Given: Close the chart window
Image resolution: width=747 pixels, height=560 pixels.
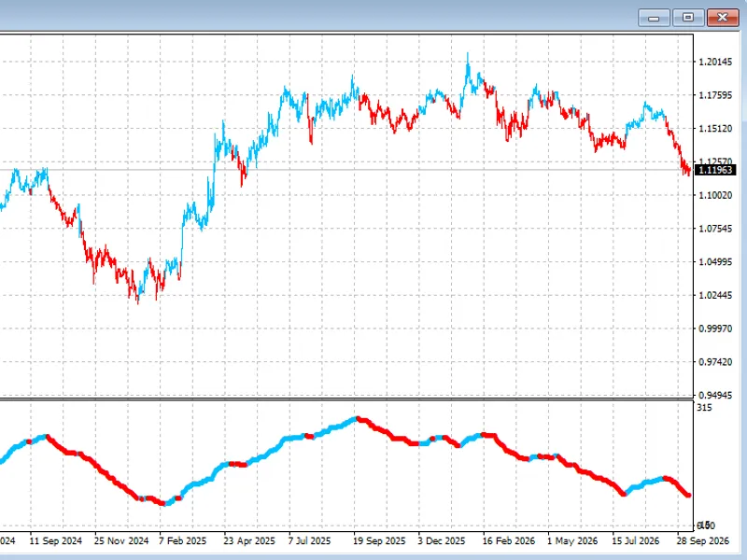Looking at the screenshot, I should click(x=723, y=18).
